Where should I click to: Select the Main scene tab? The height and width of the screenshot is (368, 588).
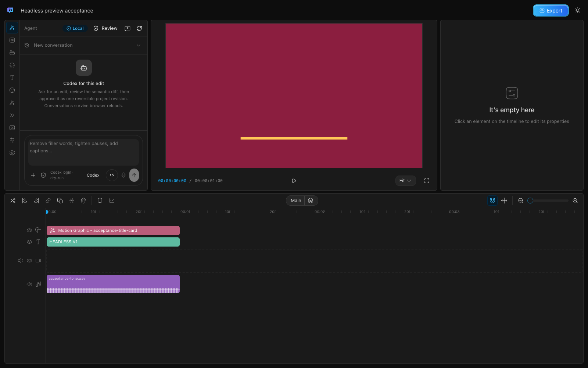(x=296, y=201)
